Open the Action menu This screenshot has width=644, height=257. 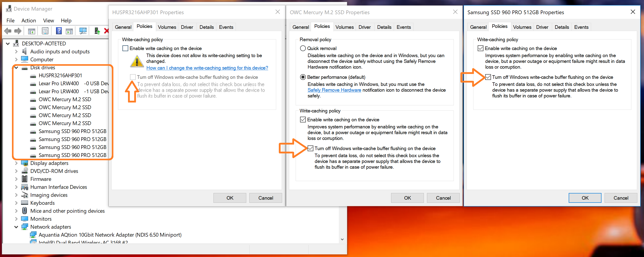[29, 21]
